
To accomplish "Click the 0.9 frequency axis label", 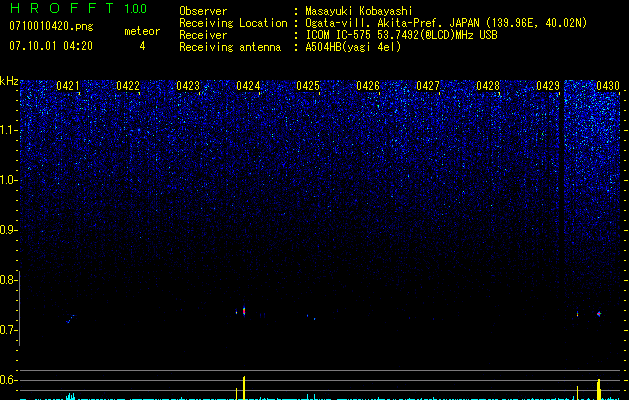I will click(x=8, y=230).
